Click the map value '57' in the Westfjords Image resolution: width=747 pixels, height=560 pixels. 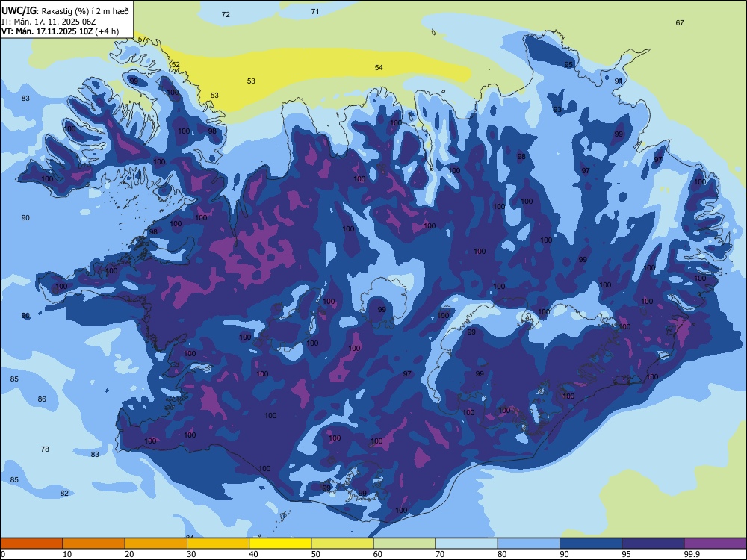(x=142, y=39)
